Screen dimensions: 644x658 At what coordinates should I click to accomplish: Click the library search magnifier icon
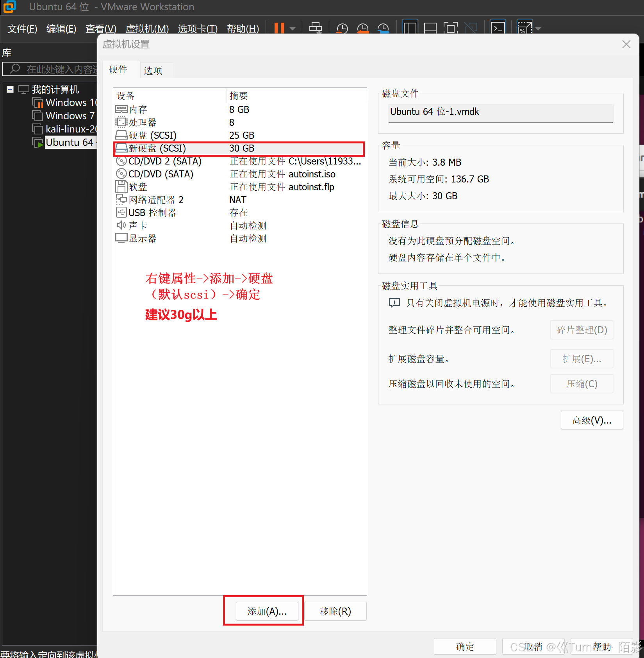tap(15, 69)
